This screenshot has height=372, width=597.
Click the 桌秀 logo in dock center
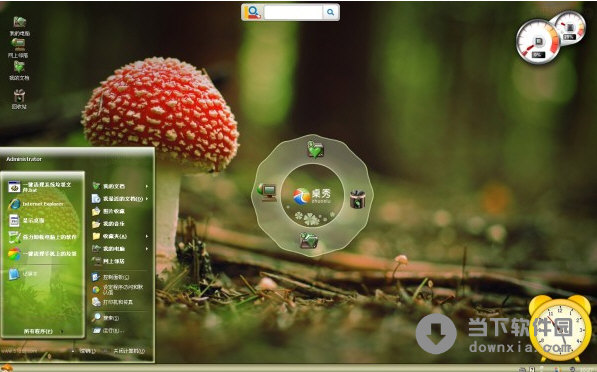pos(312,196)
